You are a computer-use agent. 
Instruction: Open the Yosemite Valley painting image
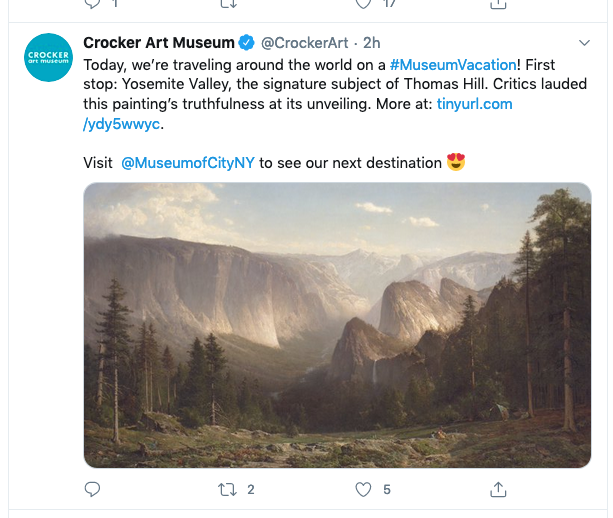click(336, 325)
